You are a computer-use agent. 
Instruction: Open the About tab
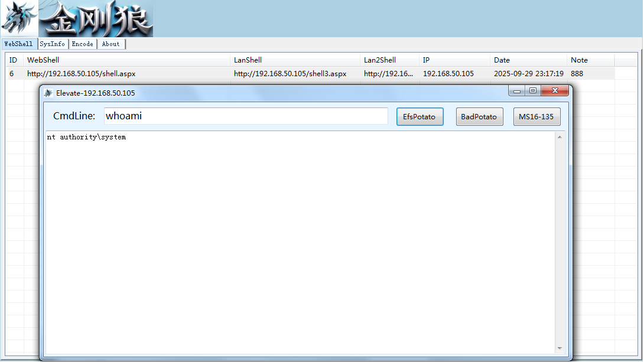coord(111,44)
